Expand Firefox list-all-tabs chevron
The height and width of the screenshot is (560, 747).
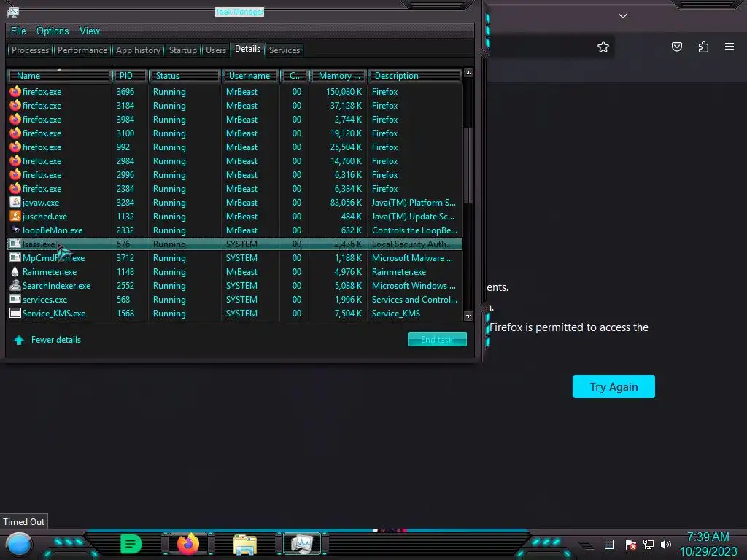623,16
